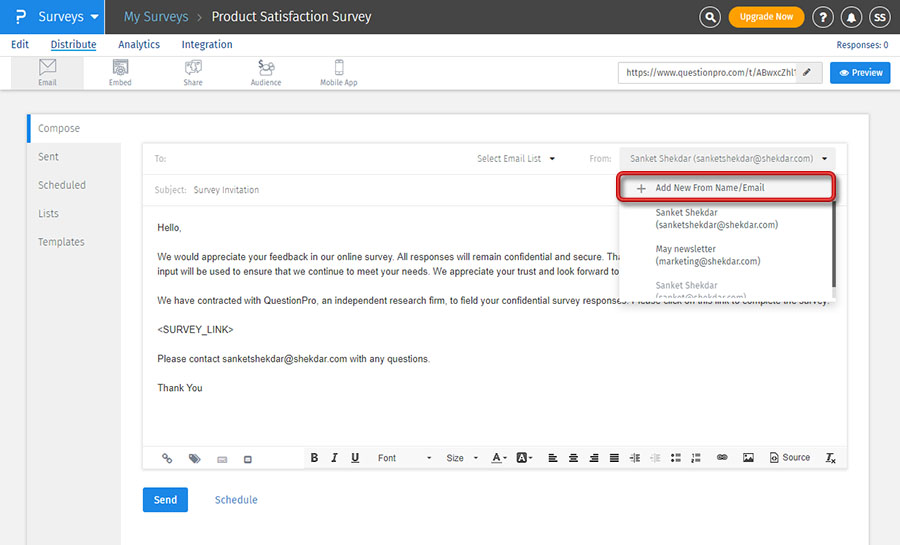Click the blue Send button
The image size is (900, 545).
tap(165, 500)
